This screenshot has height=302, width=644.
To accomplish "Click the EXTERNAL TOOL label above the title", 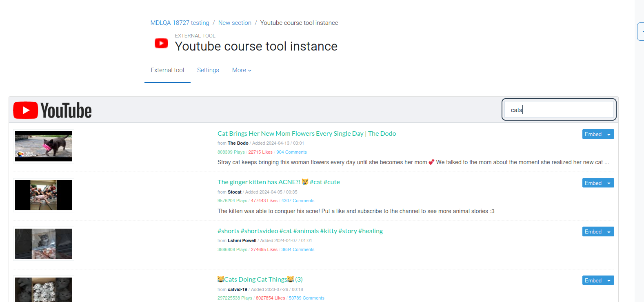I will pos(195,36).
